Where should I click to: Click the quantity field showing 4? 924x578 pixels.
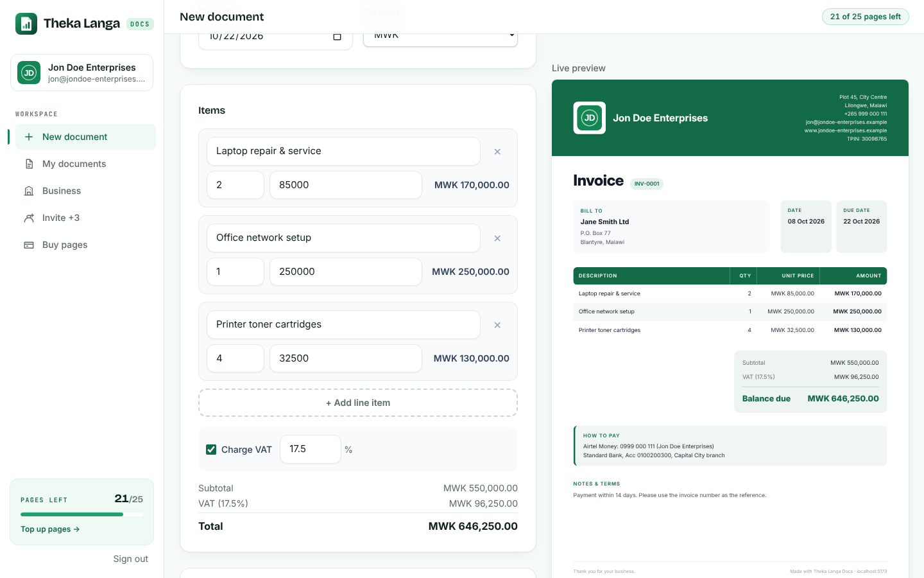click(235, 358)
